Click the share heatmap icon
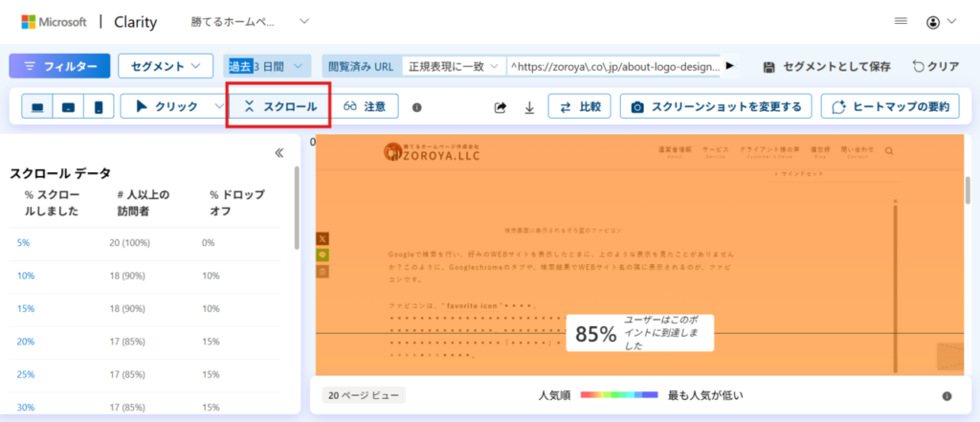This screenshot has width=980, height=422. [x=500, y=108]
